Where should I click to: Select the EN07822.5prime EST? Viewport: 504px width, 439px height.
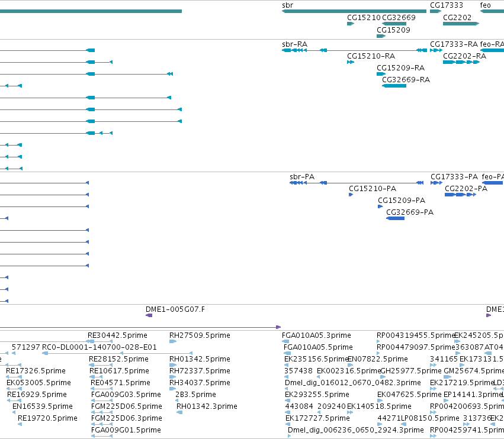pyautogui.click(x=351, y=365)
